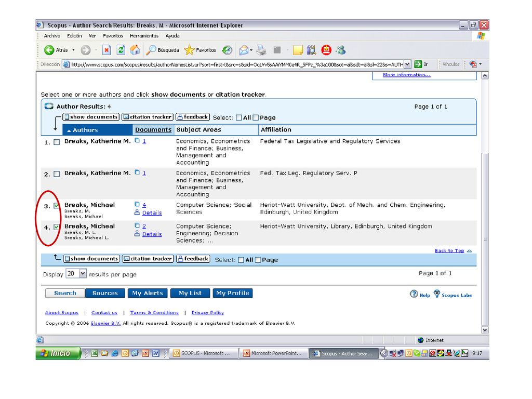Expand the address bar URL dropdown
The image size is (532, 399).
(x=407, y=64)
